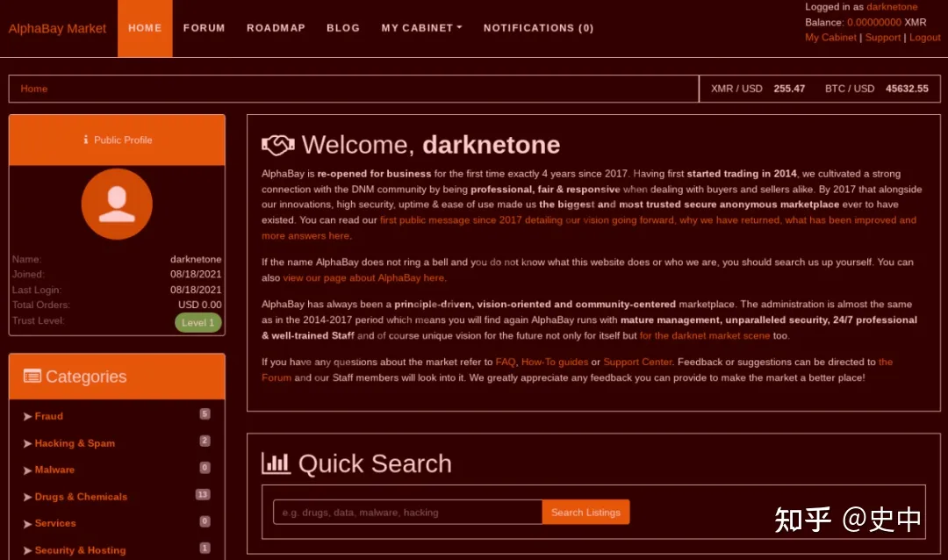Click the count badge on the Services row

pyautogui.click(x=205, y=521)
